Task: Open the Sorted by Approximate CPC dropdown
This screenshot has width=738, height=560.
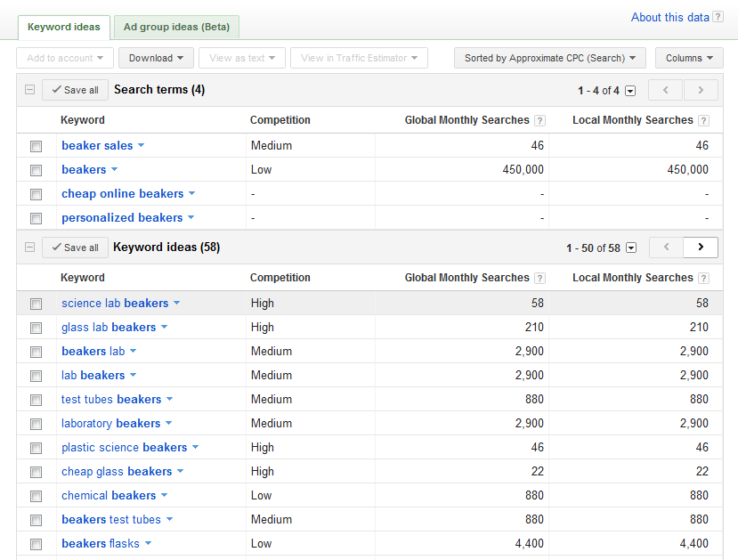Action: 549,58
